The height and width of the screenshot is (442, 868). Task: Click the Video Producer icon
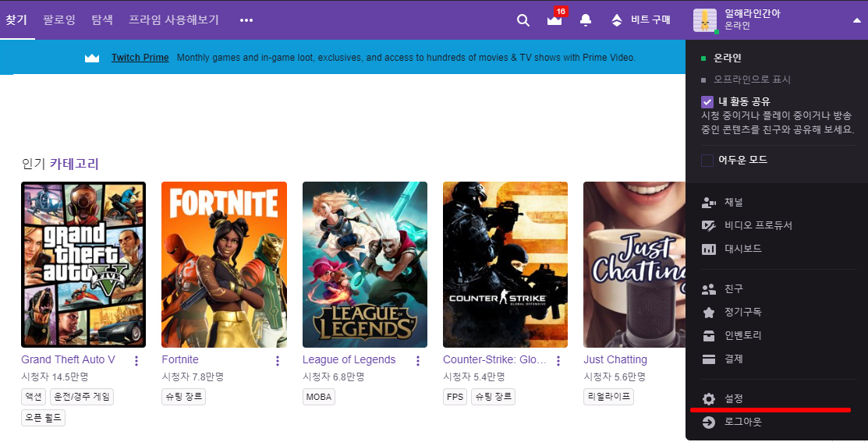709,226
